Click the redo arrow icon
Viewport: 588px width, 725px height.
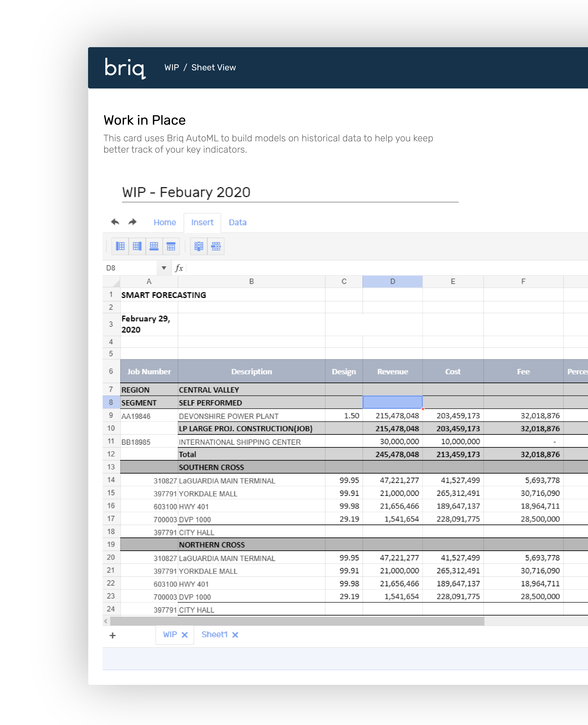click(132, 222)
